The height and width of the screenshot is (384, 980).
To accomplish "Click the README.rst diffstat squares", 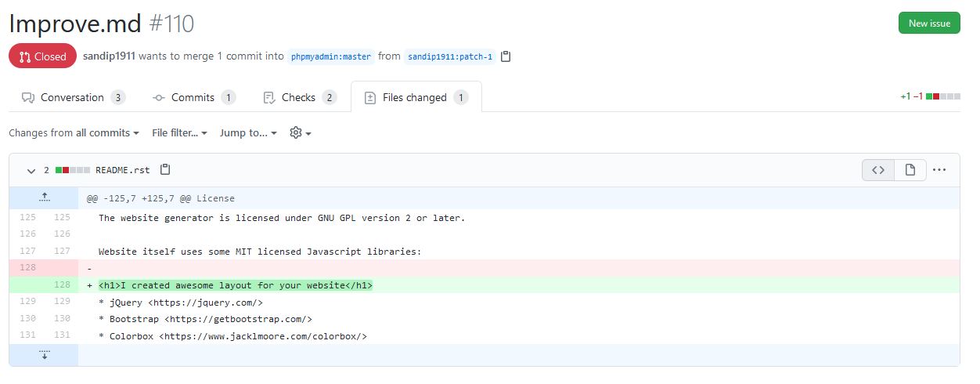I will [x=73, y=170].
